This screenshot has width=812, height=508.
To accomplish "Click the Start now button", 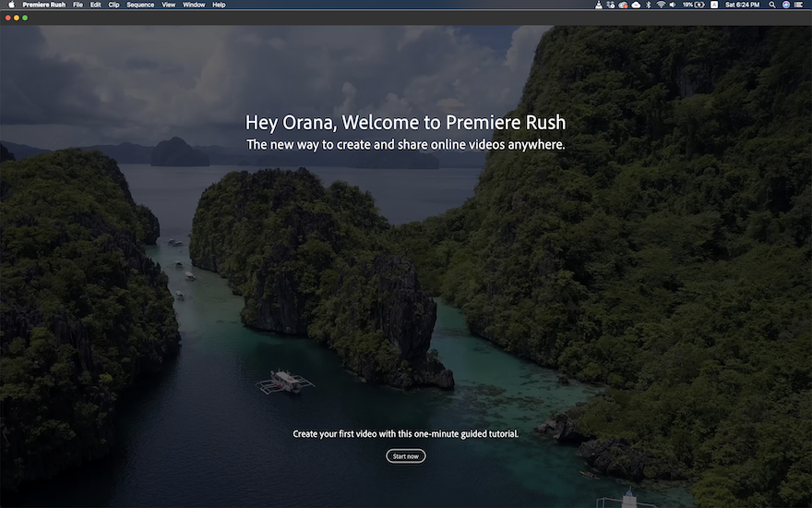I will pos(405,456).
